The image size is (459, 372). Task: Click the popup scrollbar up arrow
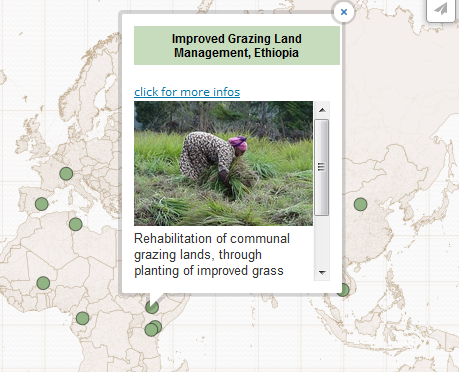pos(322,110)
